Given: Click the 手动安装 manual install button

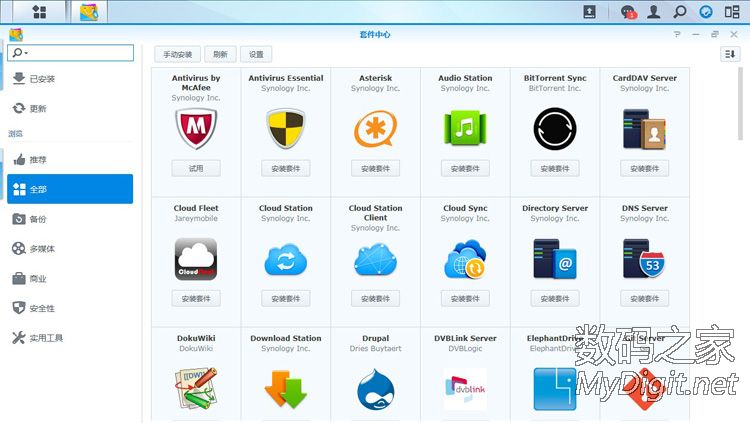Looking at the screenshot, I should click(177, 54).
